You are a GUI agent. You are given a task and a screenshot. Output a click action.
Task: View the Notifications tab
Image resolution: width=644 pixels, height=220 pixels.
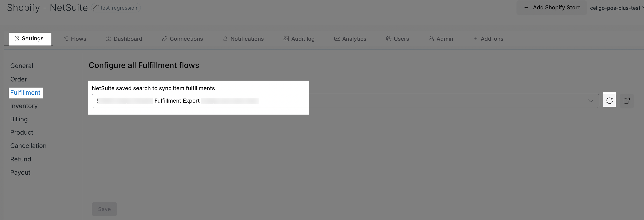[x=243, y=39]
